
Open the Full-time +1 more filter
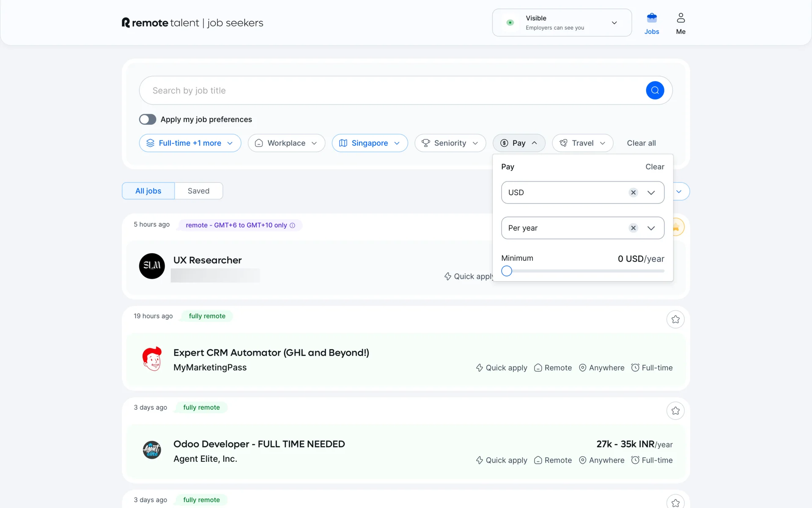[190, 143]
